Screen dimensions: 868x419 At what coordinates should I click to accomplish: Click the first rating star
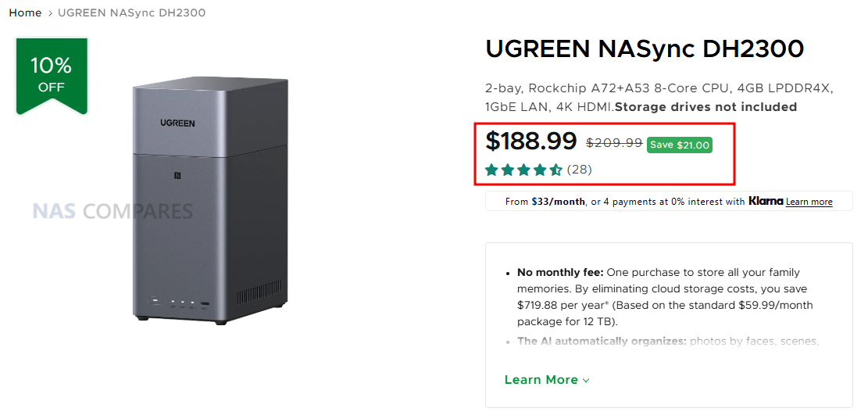click(492, 170)
